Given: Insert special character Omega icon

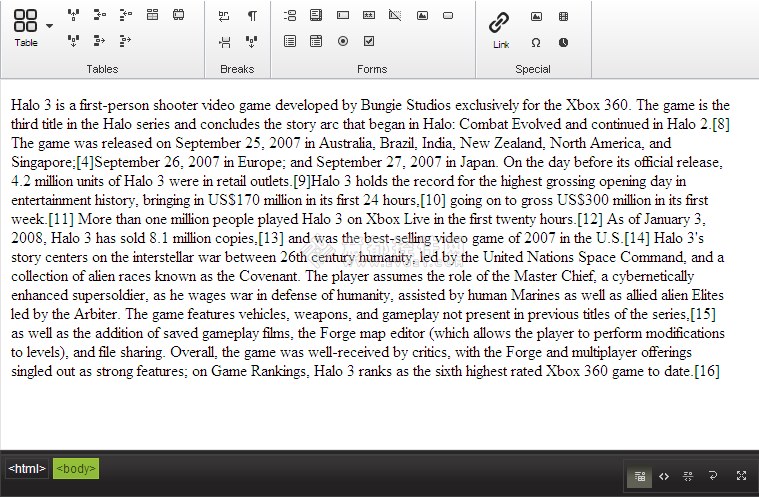Looking at the screenshot, I should coord(536,43).
